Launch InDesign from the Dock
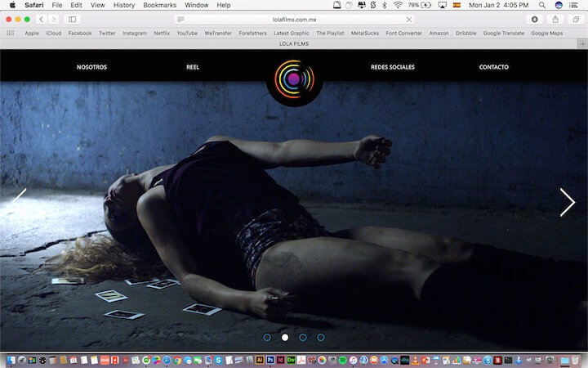This screenshot has width=588, height=368. 280,361
